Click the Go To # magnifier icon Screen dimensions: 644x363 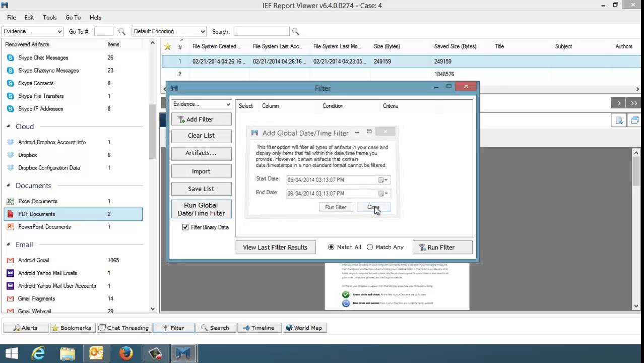122,32
